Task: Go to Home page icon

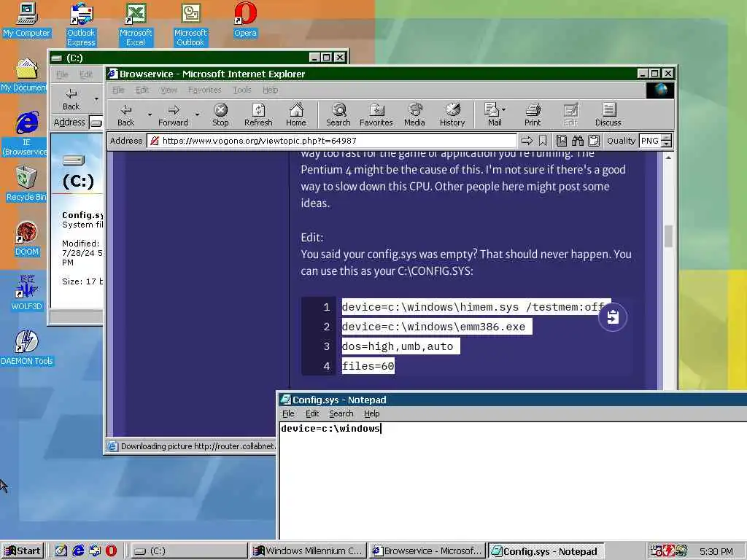Action: (x=296, y=114)
